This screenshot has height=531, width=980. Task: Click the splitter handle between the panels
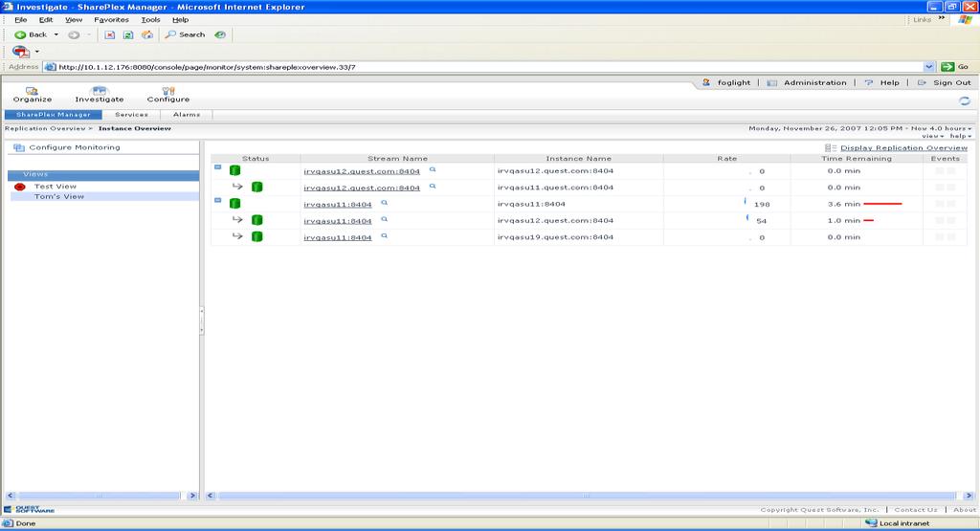point(201,320)
